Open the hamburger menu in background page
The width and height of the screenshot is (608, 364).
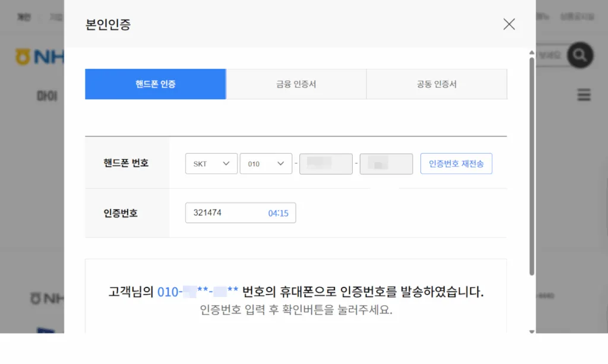584,94
